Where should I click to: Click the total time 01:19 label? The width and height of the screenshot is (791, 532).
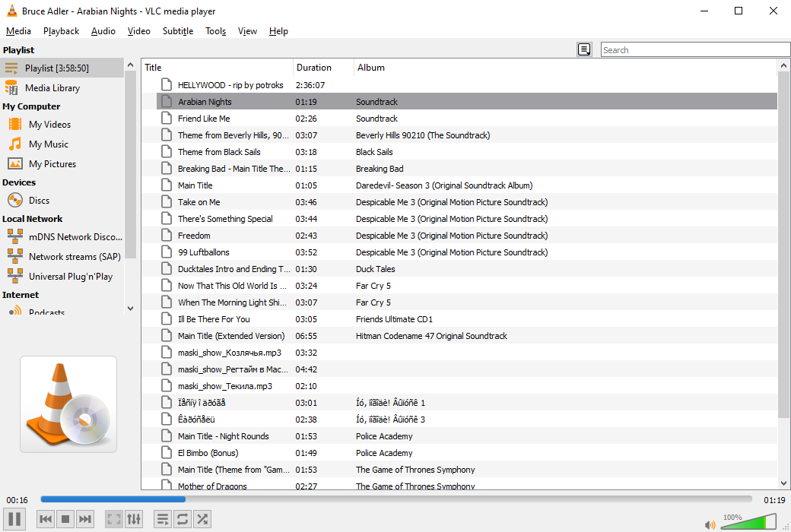tap(774, 500)
